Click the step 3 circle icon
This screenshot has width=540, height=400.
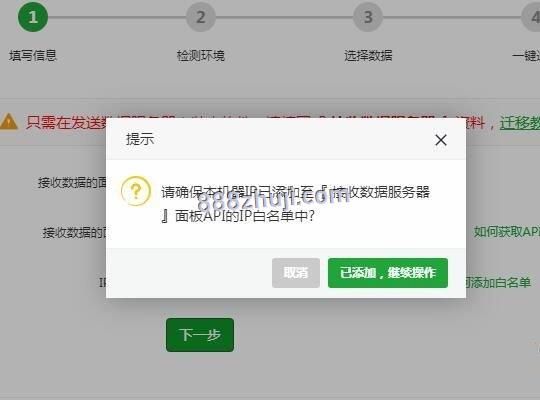[368, 17]
